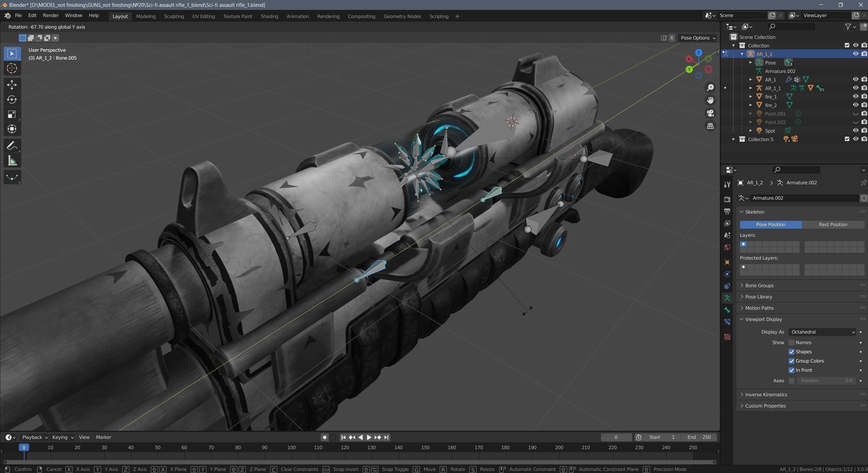Switch to the 3D Cursor tool
868x473 pixels.
pos(12,68)
